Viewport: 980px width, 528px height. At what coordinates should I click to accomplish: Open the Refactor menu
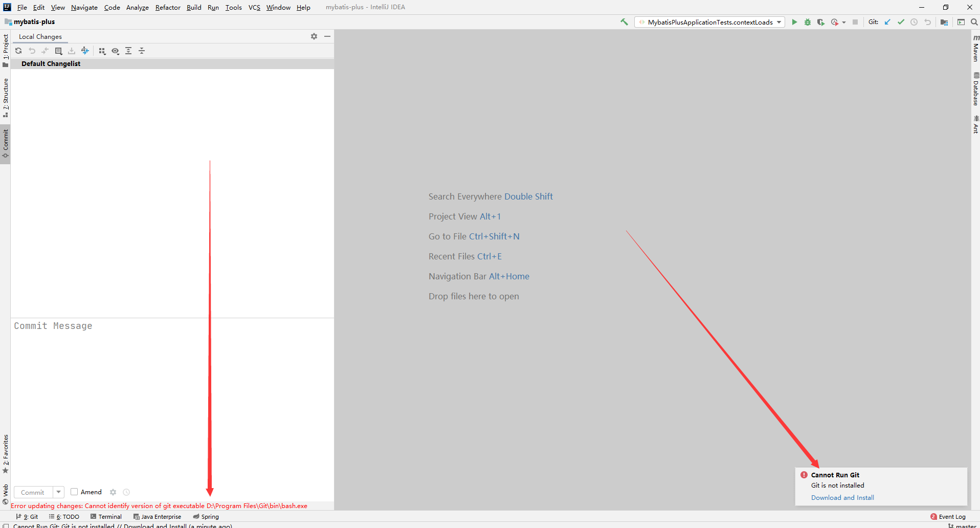click(168, 7)
